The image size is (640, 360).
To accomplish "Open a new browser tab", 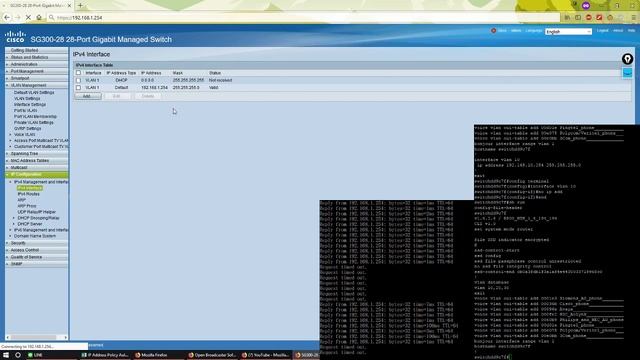I will pyautogui.click(x=80, y=5).
